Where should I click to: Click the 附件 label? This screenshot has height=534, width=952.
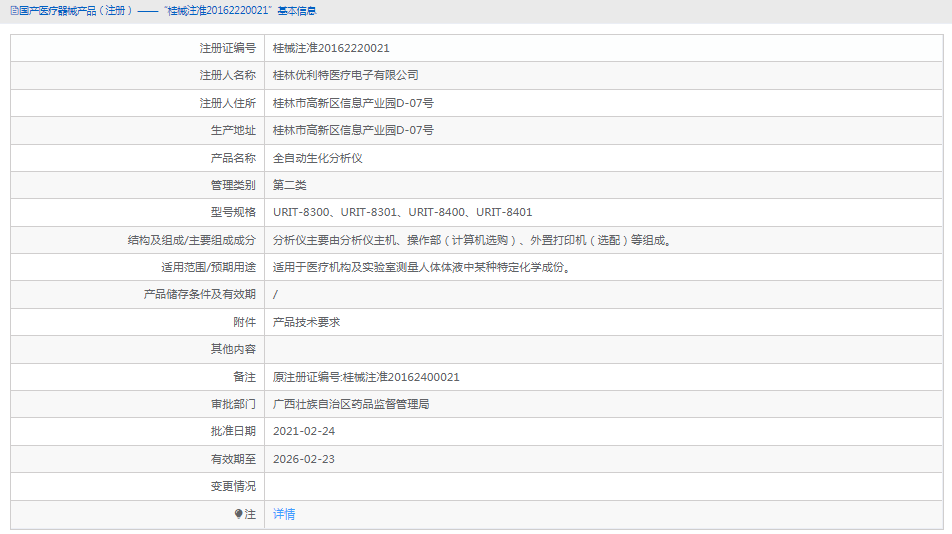tap(245, 322)
